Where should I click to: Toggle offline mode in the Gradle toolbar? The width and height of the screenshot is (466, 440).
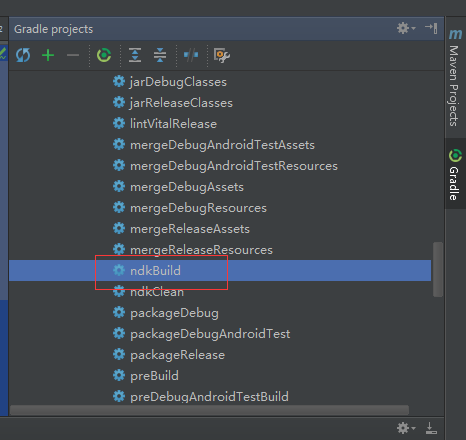[191, 55]
